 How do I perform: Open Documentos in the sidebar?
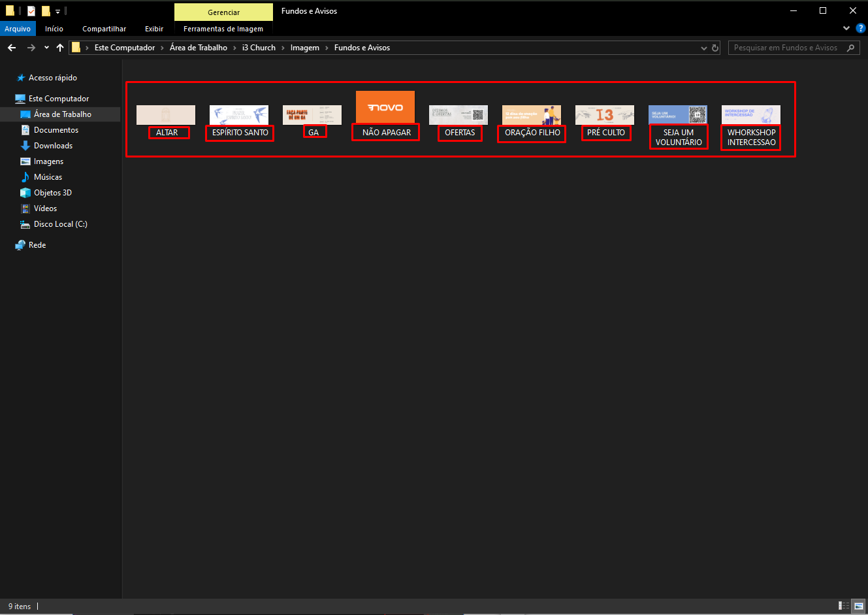coord(56,130)
